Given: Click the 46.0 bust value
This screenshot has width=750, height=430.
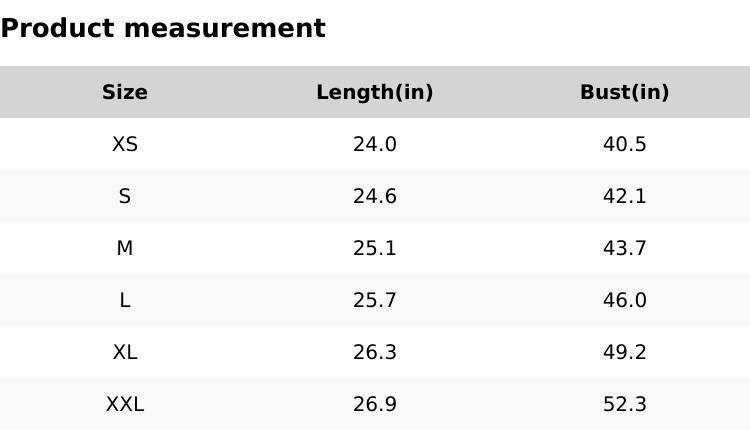Looking at the screenshot, I should [625, 300].
